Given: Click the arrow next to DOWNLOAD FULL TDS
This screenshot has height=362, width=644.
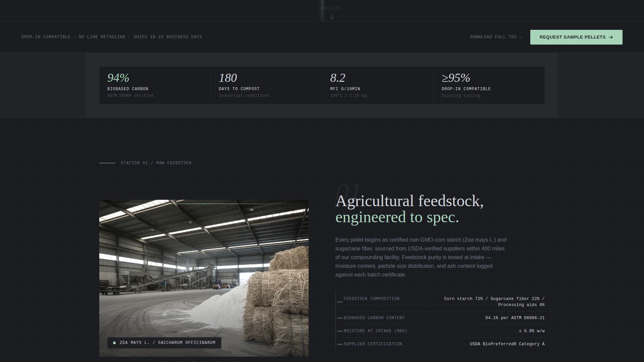Looking at the screenshot, I should [520, 37].
